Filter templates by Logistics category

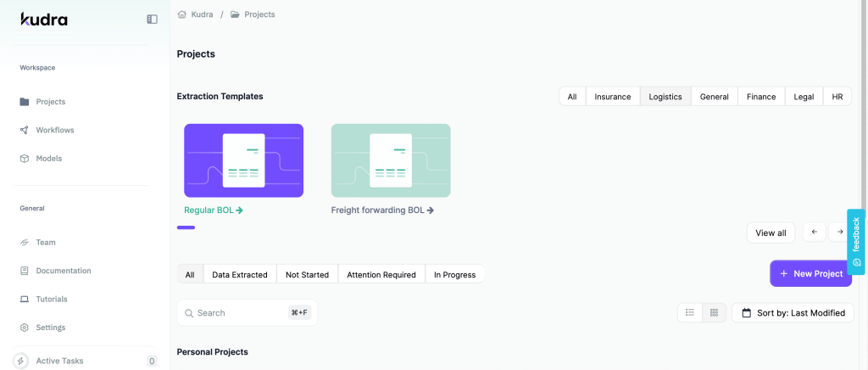point(665,97)
